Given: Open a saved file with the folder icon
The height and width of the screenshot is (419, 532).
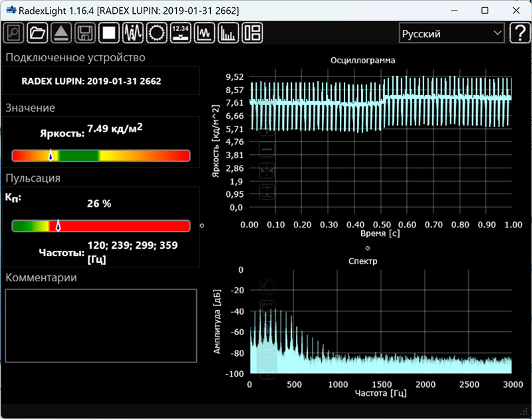Looking at the screenshot, I should coord(37,33).
